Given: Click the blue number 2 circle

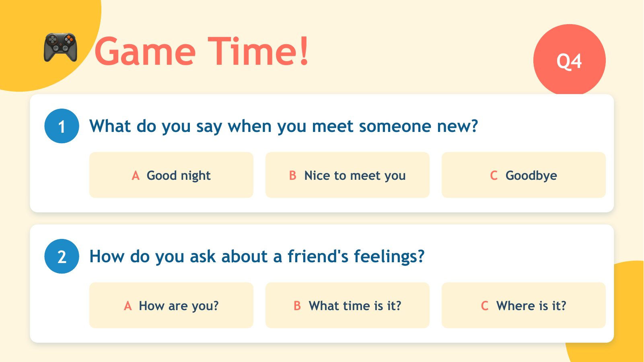Looking at the screenshot, I should pyautogui.click(x=62, y=256).
